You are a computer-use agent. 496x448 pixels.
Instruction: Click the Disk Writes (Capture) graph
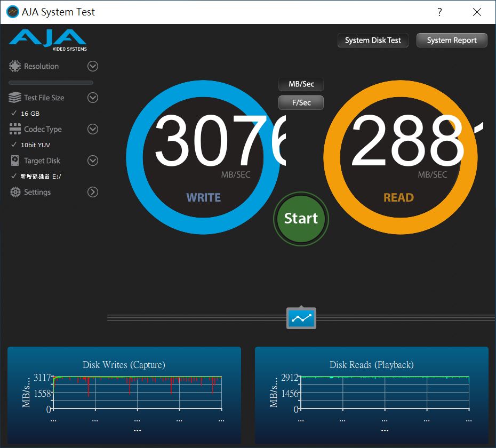tap(124, 395)
